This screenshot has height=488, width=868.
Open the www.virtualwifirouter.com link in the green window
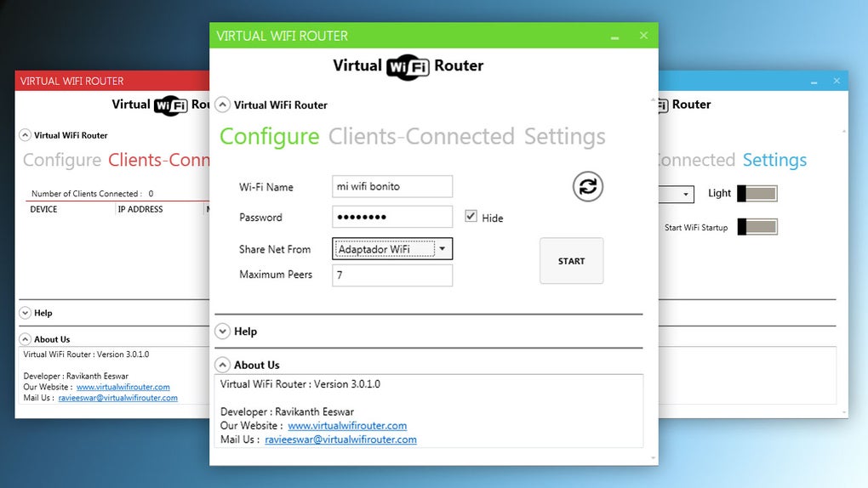point(347,425)
